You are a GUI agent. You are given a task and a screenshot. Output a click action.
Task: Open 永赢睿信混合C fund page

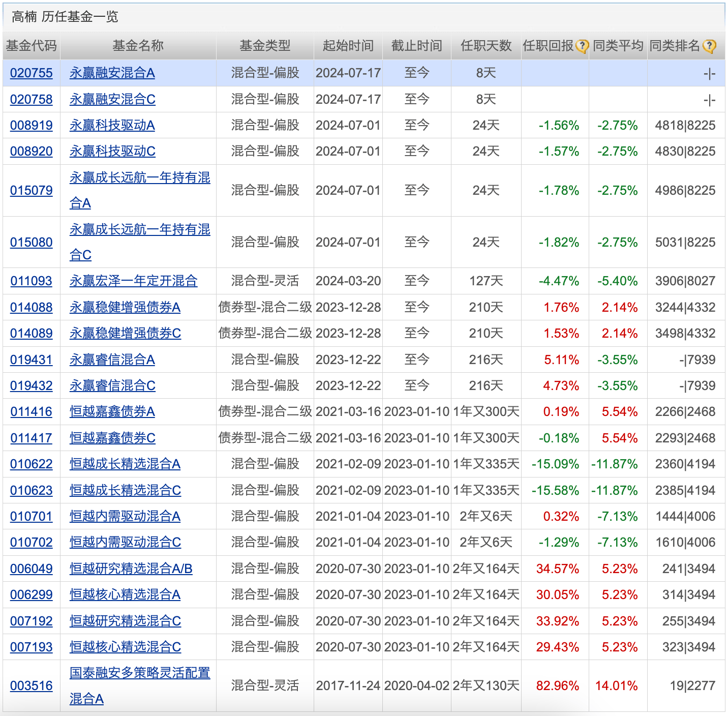[x=112, y=385]
